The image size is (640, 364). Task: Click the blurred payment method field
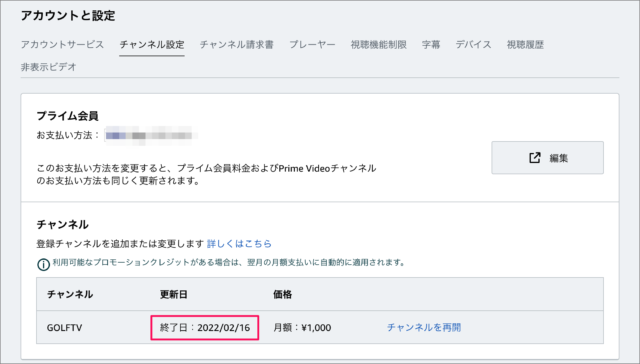[x=151, y=135]
